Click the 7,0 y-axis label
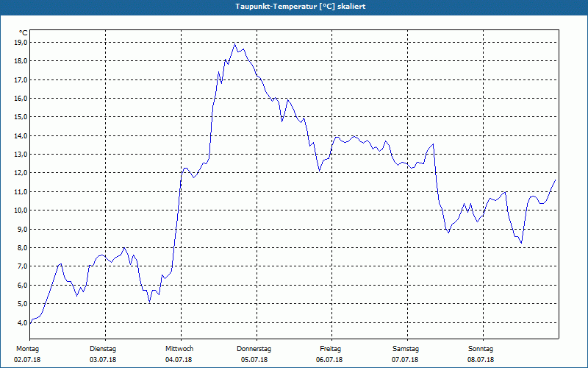This screenshot has width=588, height=368. pyautogui.click(x=22, y=266)
